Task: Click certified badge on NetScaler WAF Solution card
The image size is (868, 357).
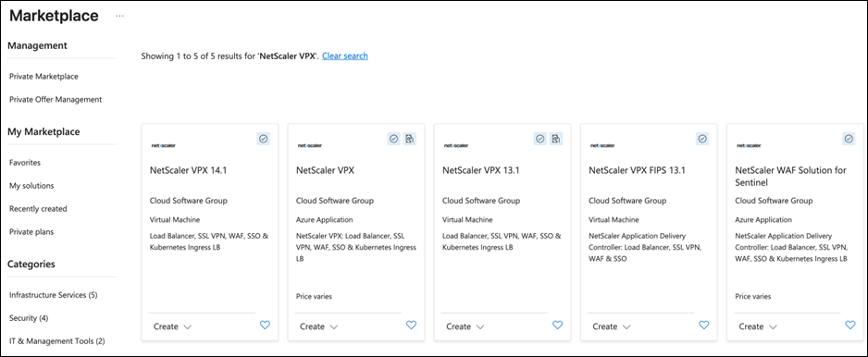Action: click(x=848, y=139)
